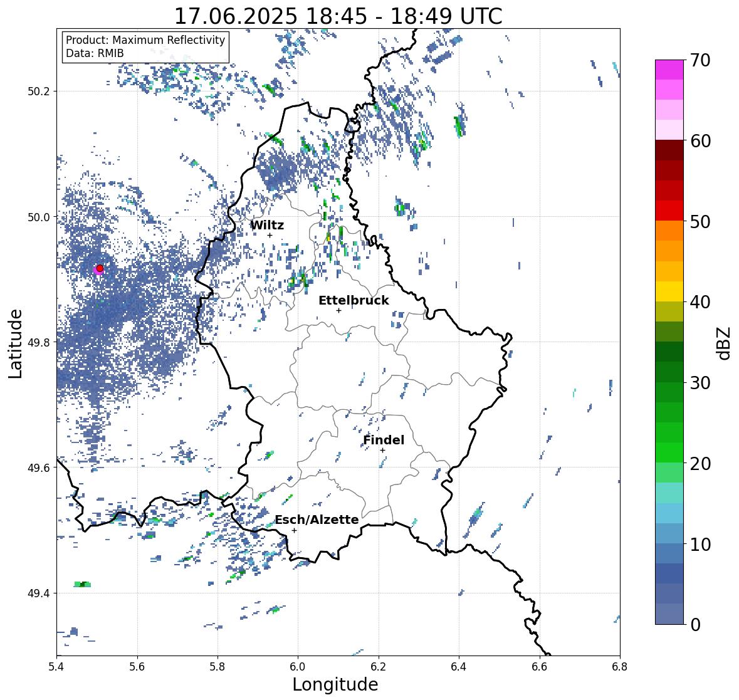Click the bright red swatch just above 50 dBZ
The width and height of the screenshot is (739, 700).
point(669,211)
